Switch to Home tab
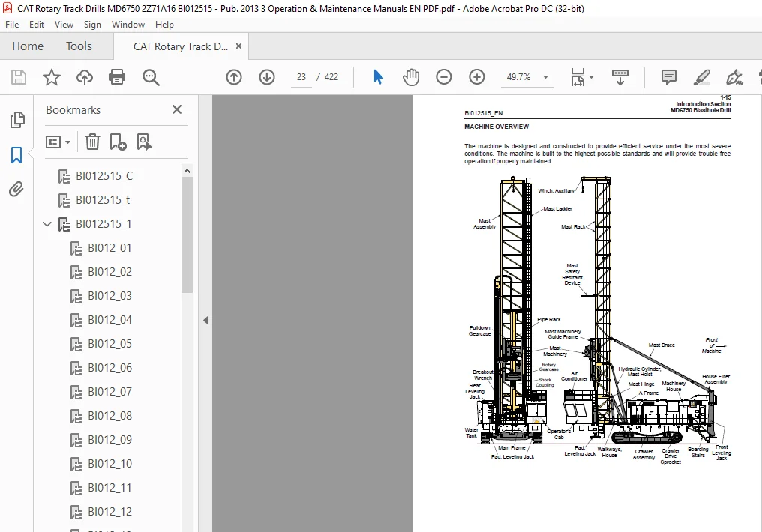 [28, 46]
